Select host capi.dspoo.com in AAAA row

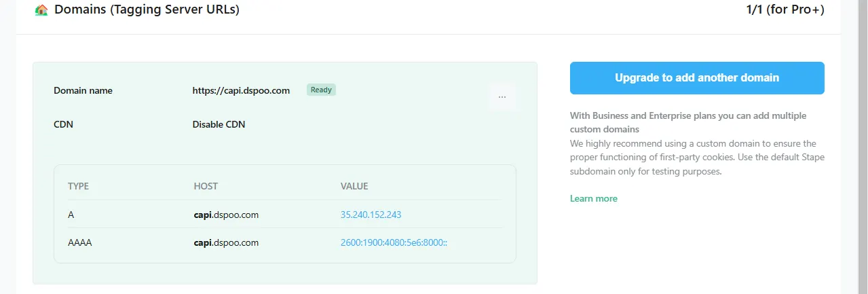226,242
